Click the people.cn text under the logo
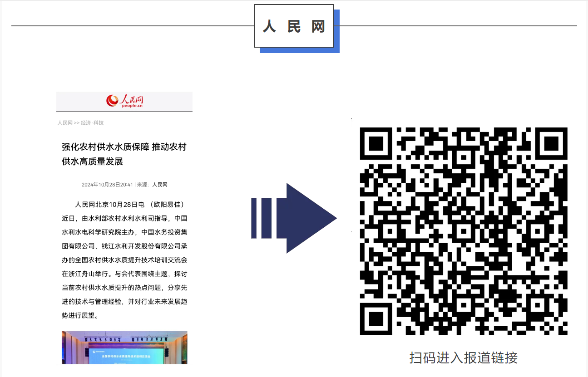 [x=132, y=106]
